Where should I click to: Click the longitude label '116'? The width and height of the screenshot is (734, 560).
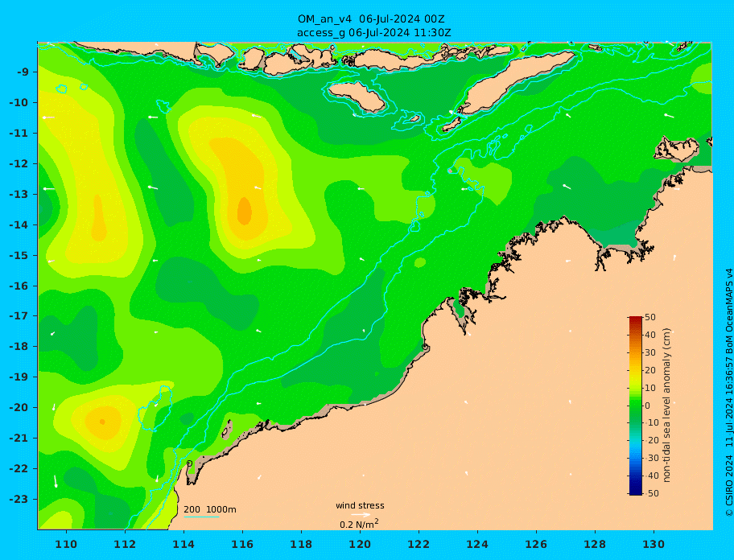click(x=242, y=544)
